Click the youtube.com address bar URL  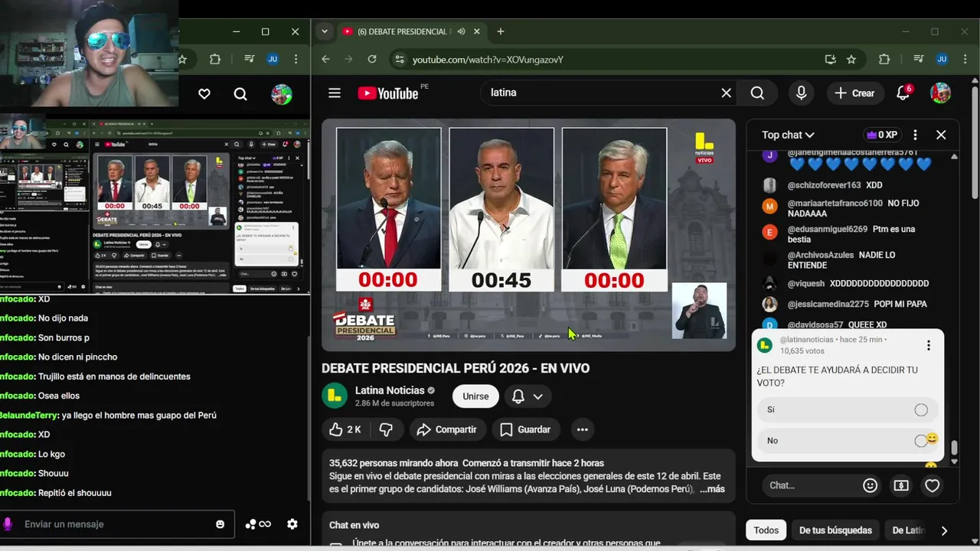[488, 59]
